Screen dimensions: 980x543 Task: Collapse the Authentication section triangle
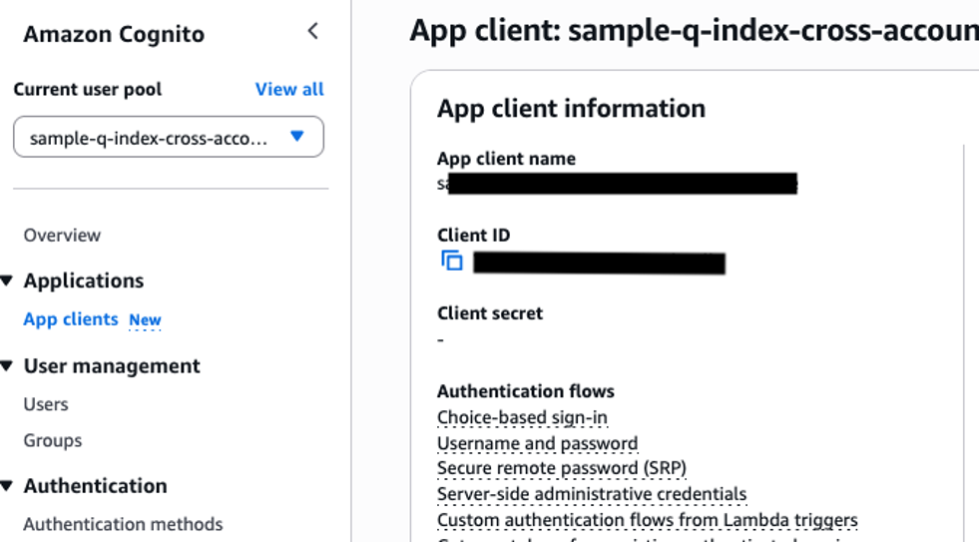7,486
